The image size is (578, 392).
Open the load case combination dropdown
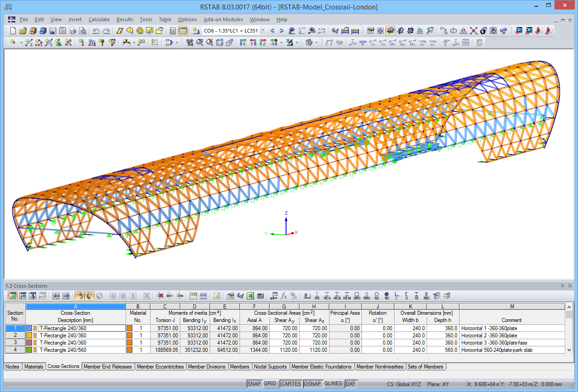click(x=263, y=30)
